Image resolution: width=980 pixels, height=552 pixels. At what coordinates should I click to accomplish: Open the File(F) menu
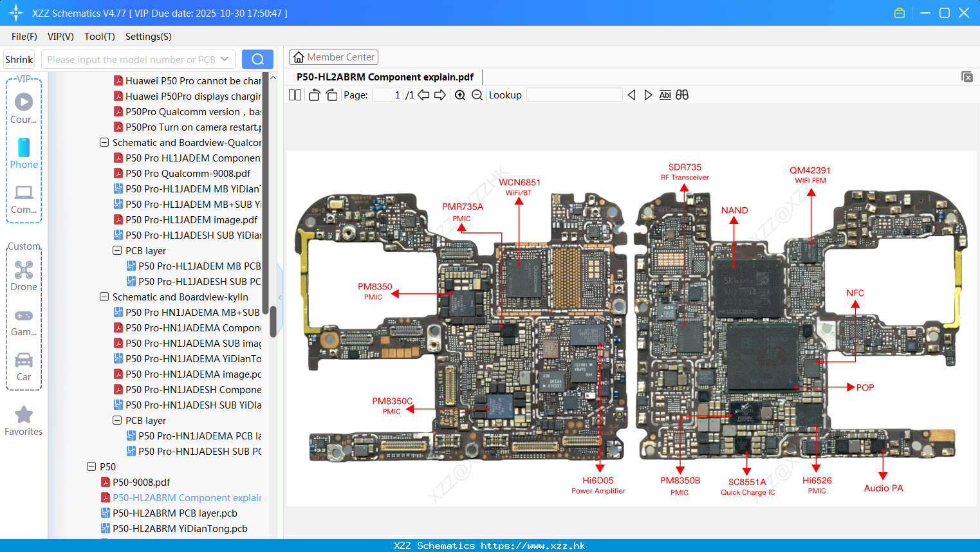[x=24, y=37]
